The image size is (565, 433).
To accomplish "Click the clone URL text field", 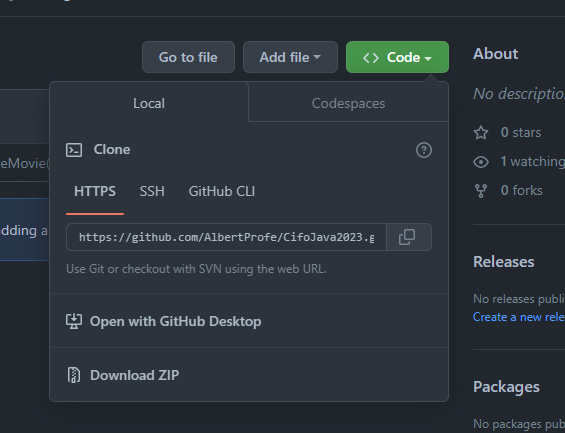I will [x=226, y=237].
